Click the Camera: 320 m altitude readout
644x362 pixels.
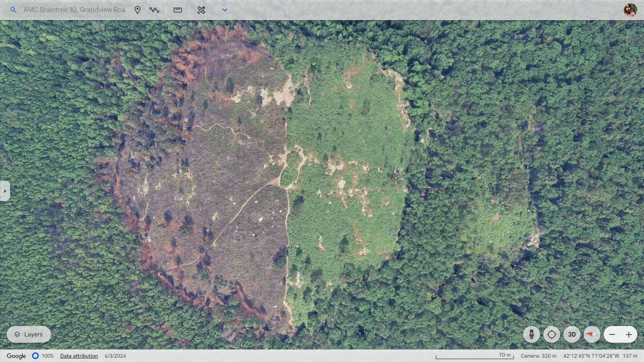(539, 356)
